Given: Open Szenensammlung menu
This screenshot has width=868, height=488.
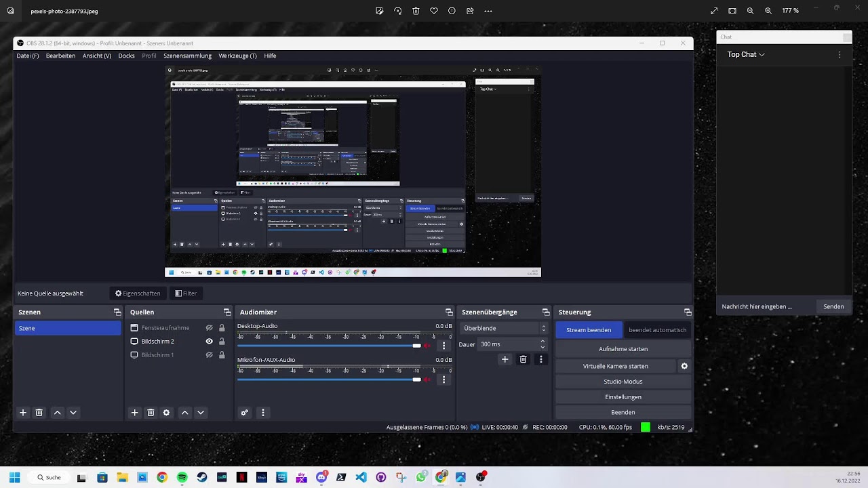Looking at the screenshot, I should click(187, 56).
